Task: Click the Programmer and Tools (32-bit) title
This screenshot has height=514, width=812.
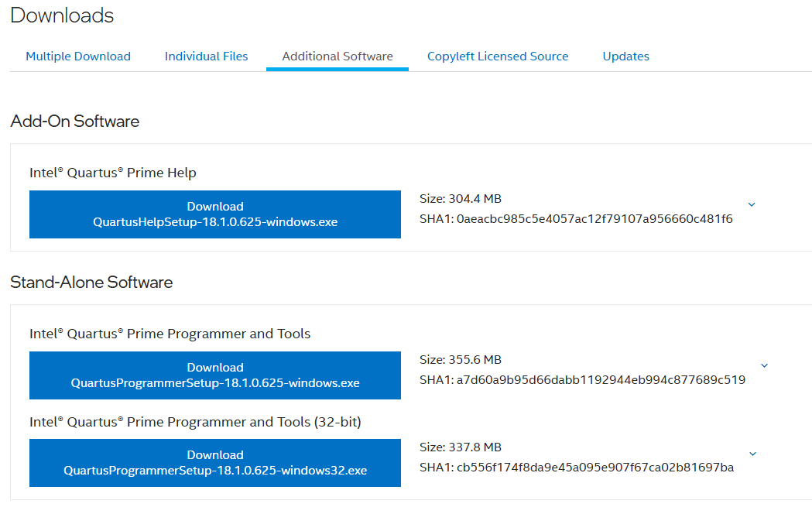Action: (195, 422)
